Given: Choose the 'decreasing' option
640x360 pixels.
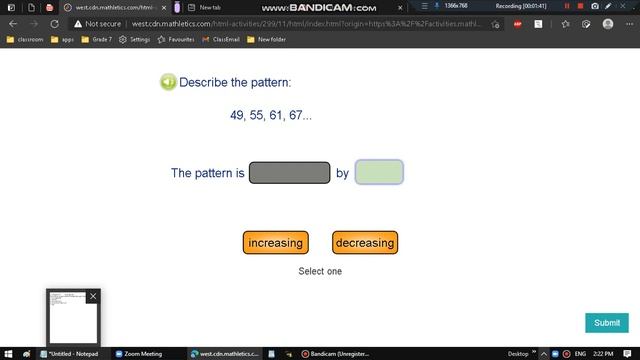Looking at the screenshot, I should (365, 243).
